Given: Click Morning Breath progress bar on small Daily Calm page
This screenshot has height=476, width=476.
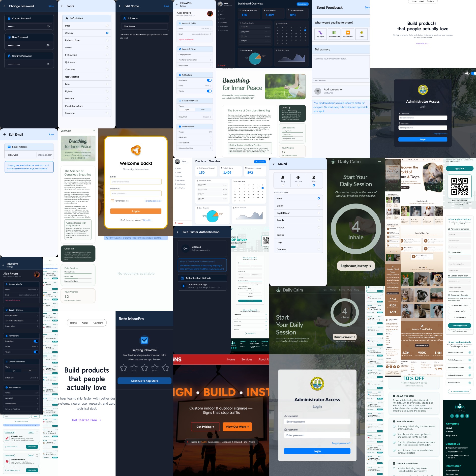Looking at the screenshot, I should tap(78, 273).
